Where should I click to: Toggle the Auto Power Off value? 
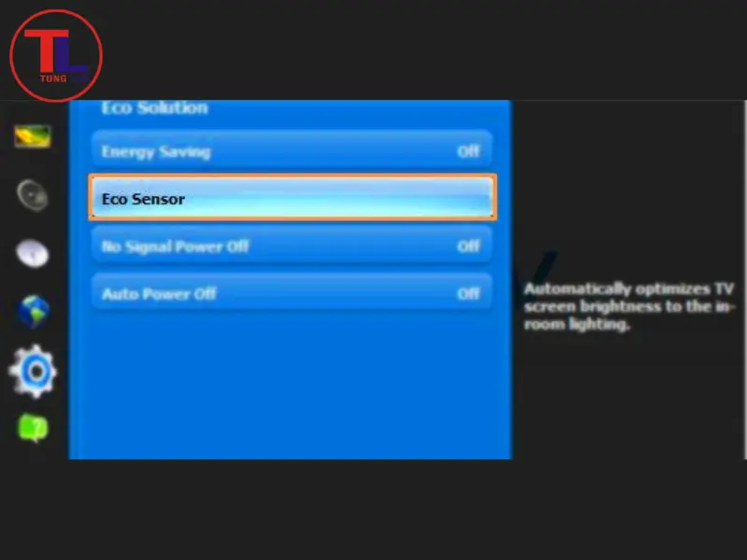click(468, 294)
